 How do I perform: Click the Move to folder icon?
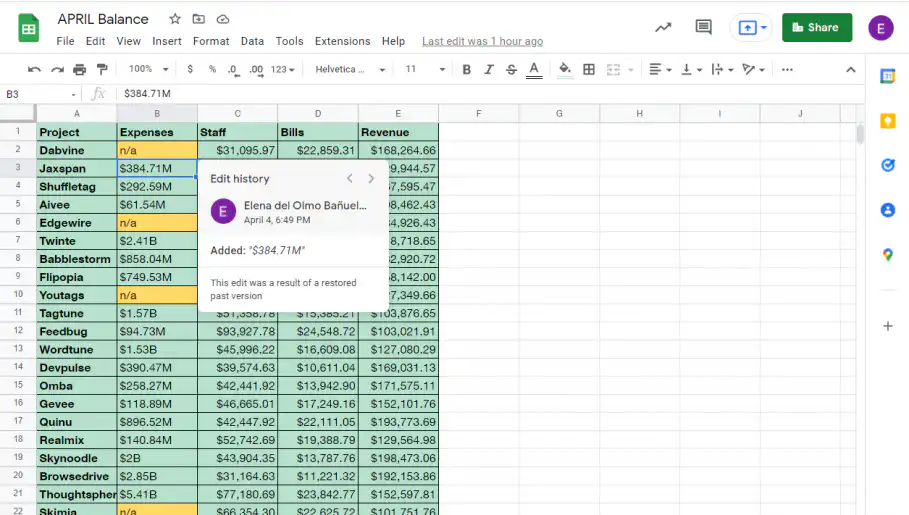[199, 19]
